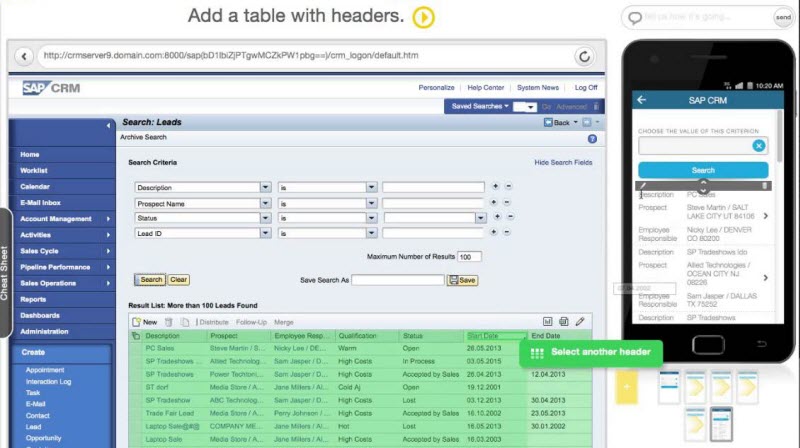Open the chat bubble feedback icon
Screen dimensions: 800x448
tap(635, 18)
